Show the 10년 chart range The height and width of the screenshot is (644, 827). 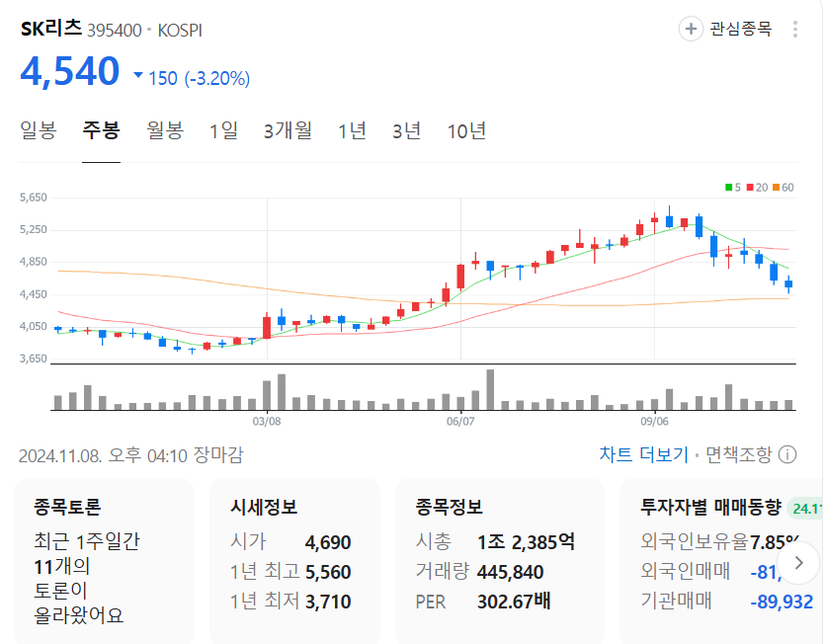pyautogui.click(x=466, y=130)
